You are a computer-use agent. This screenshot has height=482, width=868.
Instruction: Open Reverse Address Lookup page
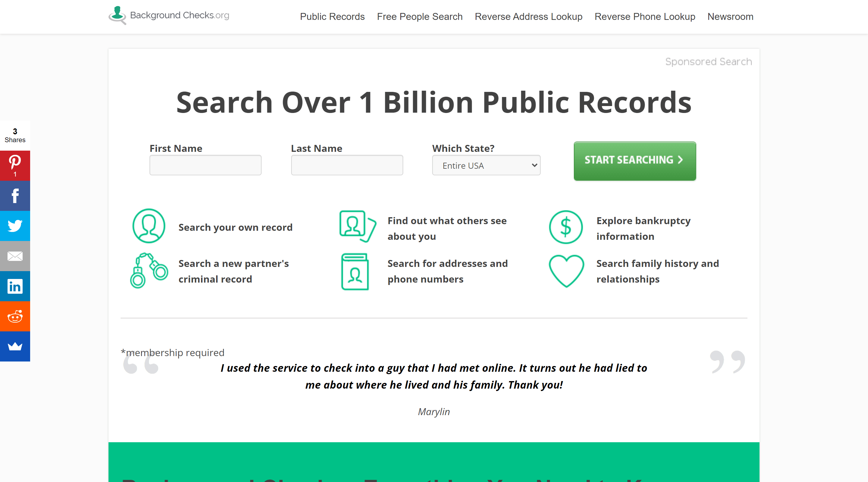click(528, 17)
